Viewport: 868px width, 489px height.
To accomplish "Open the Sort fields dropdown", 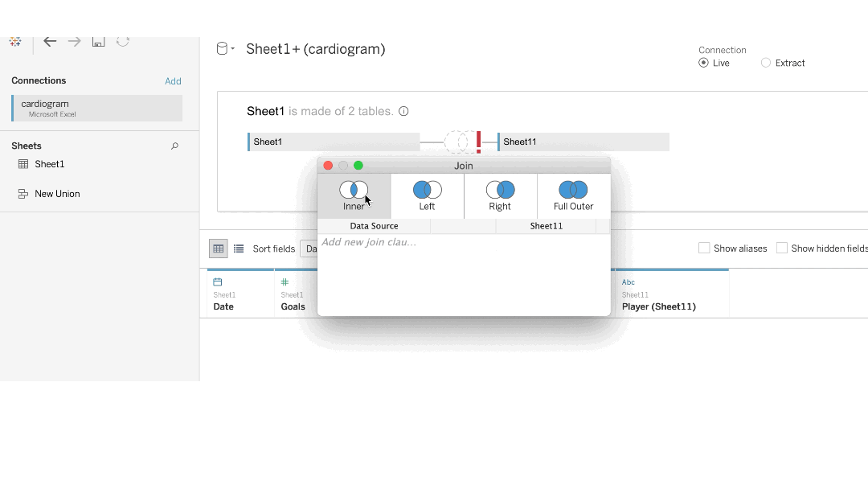I will pyautogui.click(x=309, y=249).
